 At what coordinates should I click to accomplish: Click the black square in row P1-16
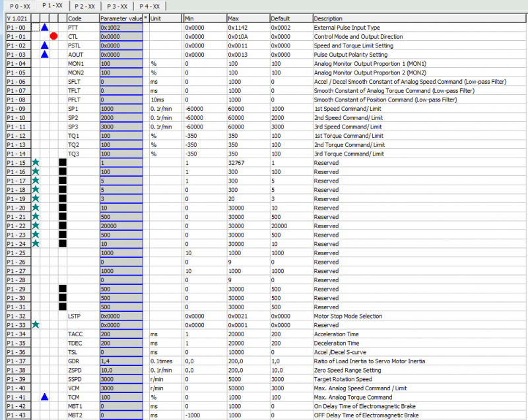click(x=63, y=171)
